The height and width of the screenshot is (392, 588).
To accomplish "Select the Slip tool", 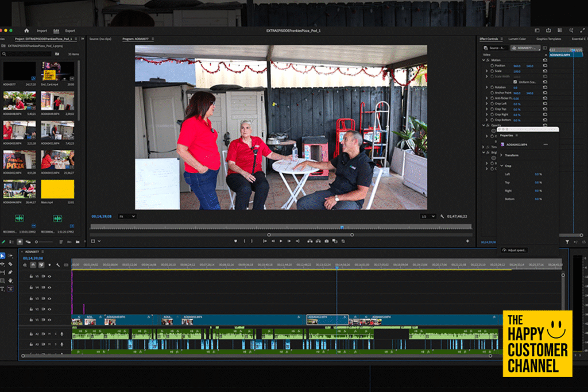I will pos(3,272).
